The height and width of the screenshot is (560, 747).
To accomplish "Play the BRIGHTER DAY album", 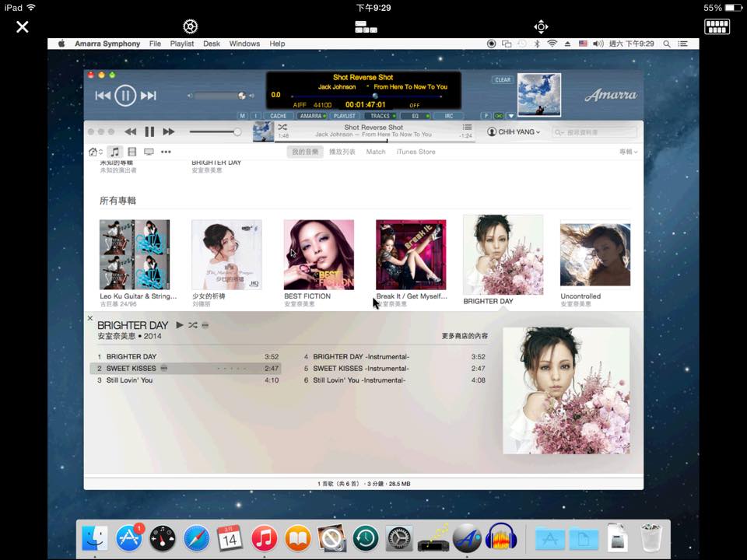I will coord(180,325).
